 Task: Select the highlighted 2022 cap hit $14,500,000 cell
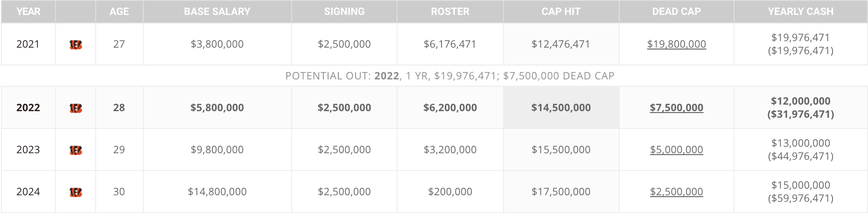tap(561, 108)
